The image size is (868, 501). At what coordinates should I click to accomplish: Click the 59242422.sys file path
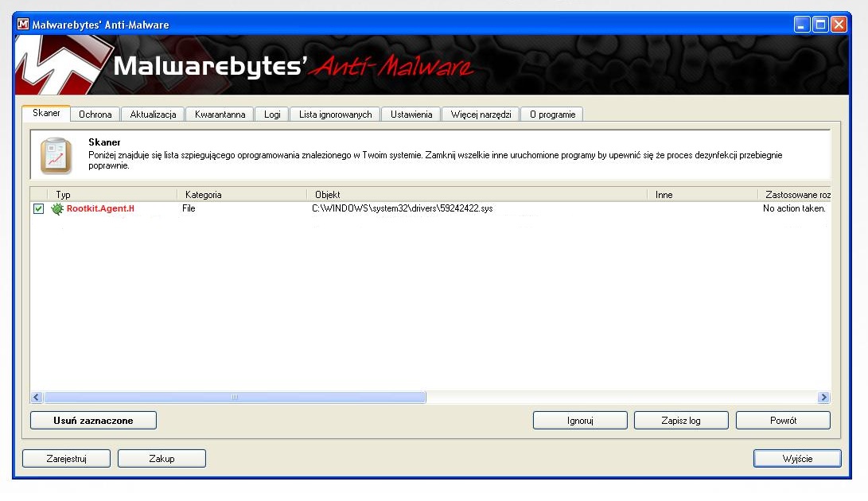click(402, 208)
